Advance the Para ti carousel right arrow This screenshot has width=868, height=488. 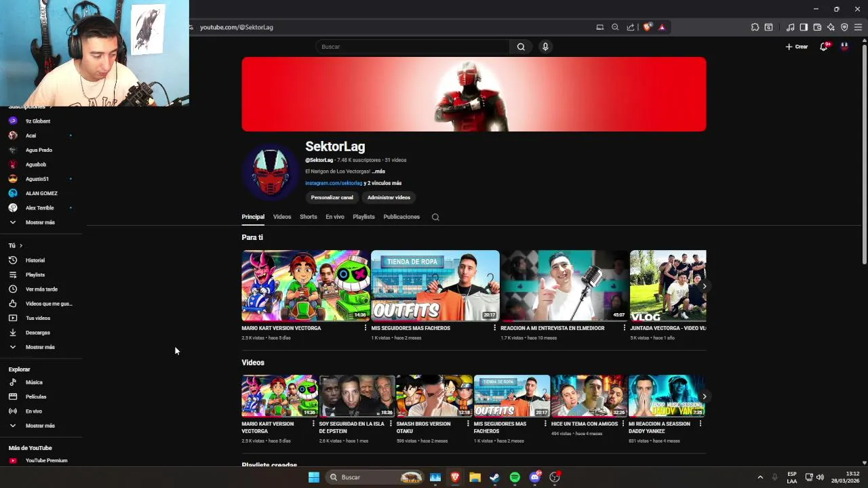(x=704, y=286)
